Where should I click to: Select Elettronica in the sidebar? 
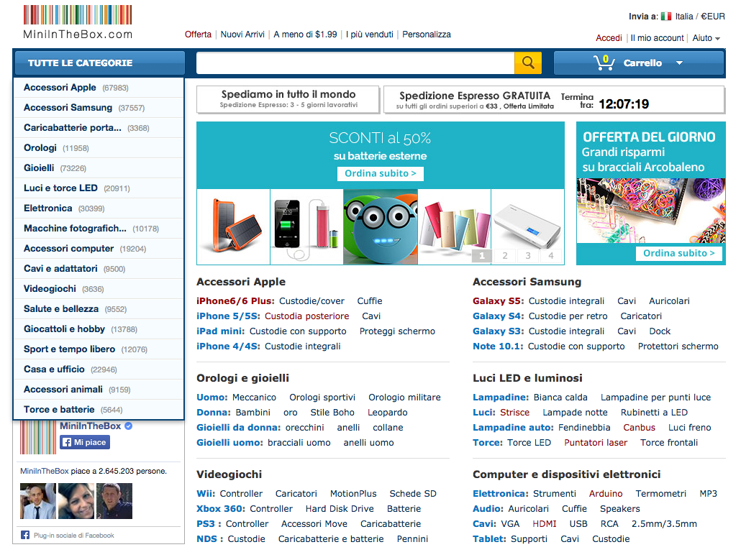[x=99, y=208]
